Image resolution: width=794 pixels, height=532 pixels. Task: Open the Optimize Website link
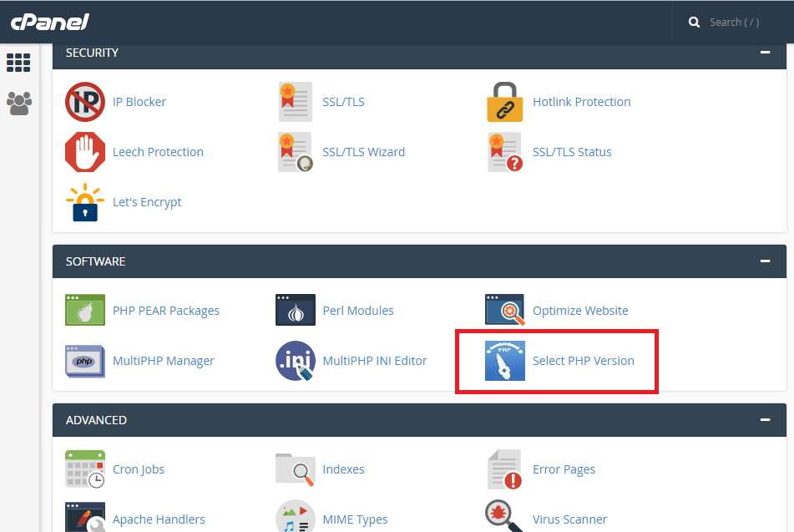click(x=580, y=311)
